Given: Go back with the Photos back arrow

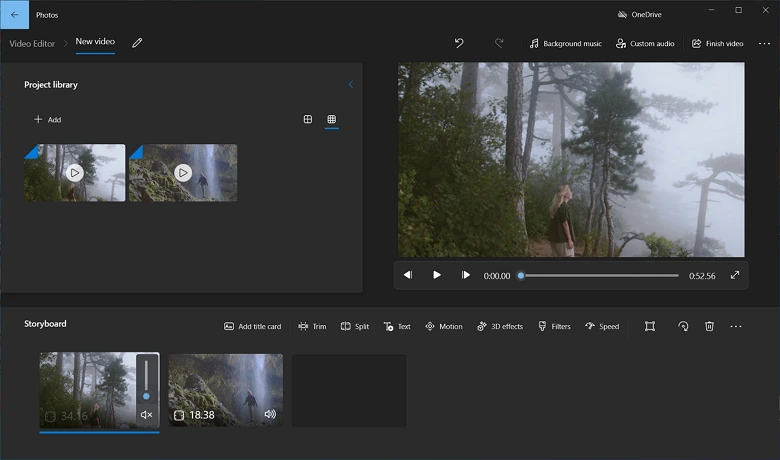Looking at the screenshot, I should [x=14, y=14].
